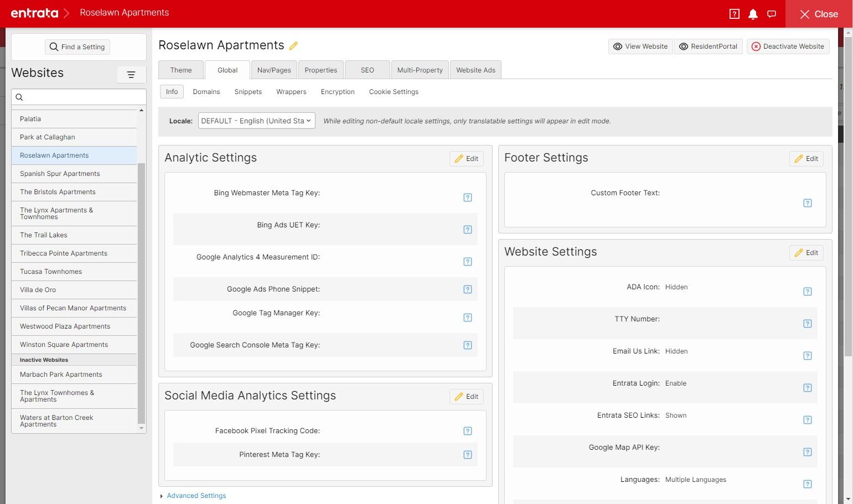Show help for Google Ads Phone Snippet
Screen dimensions: 853x504
tap(468, 289)
